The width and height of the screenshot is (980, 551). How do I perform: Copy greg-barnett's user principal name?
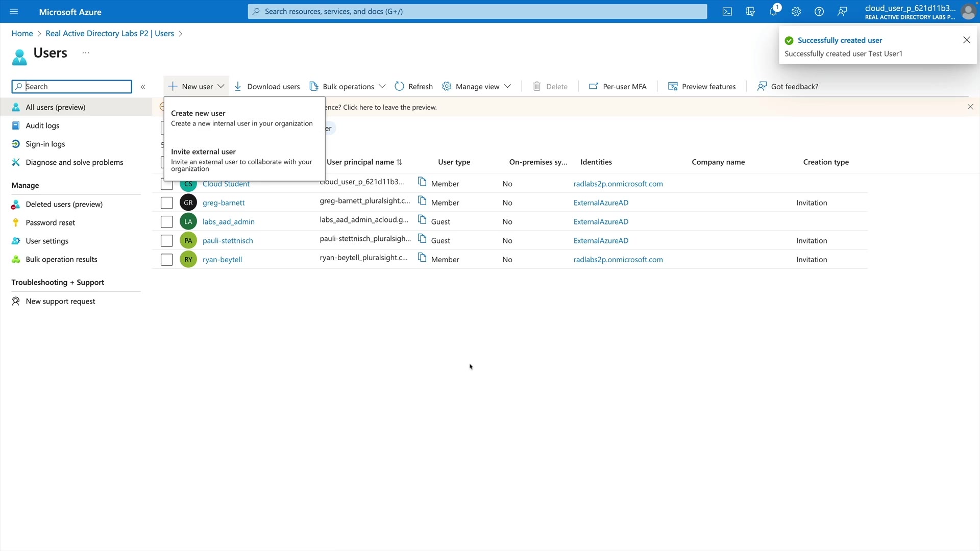pyautogui.click(x=422, y=202)
